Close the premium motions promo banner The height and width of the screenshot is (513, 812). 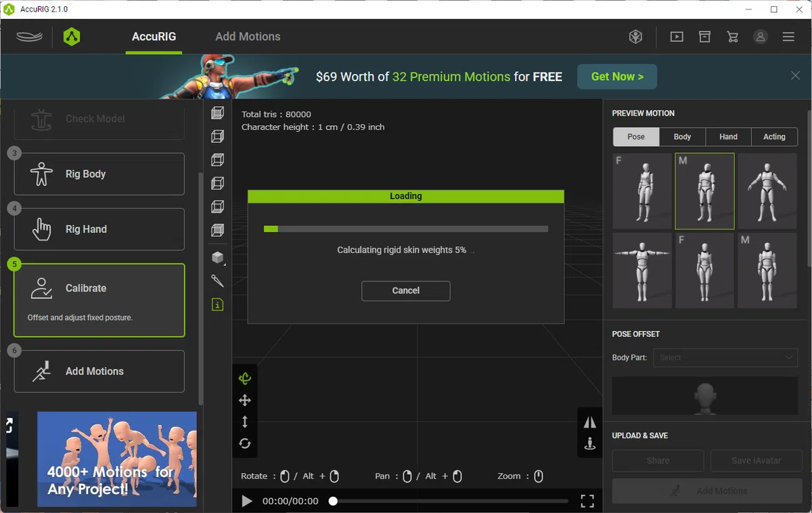796,76
